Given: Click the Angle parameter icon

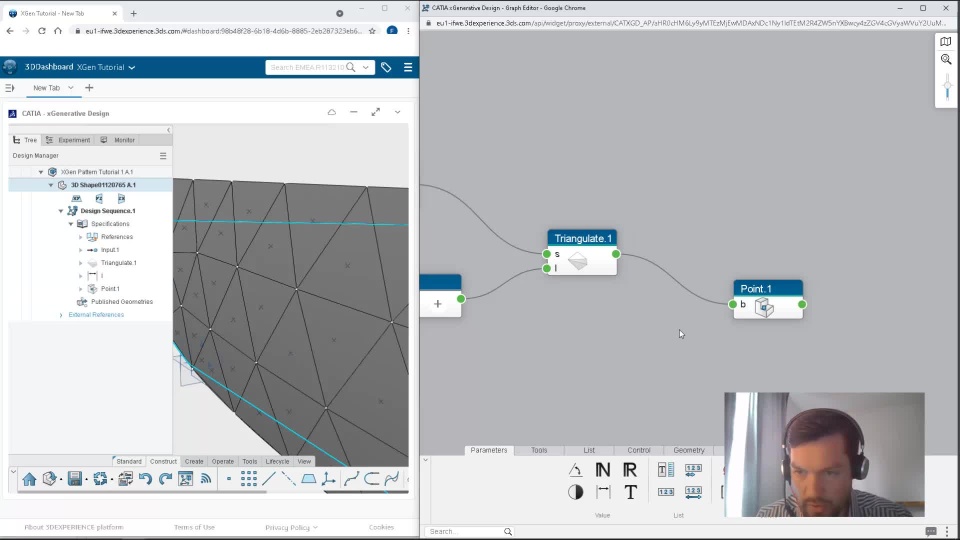Looking at the screenshot, I should pyautogui.click(x=575, y=470).
